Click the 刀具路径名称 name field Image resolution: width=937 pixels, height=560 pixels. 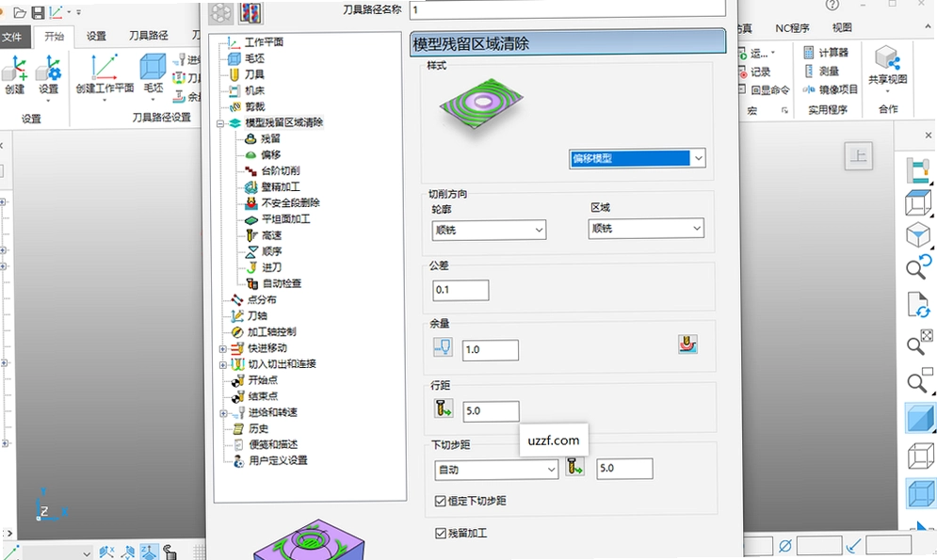(567, 9)
